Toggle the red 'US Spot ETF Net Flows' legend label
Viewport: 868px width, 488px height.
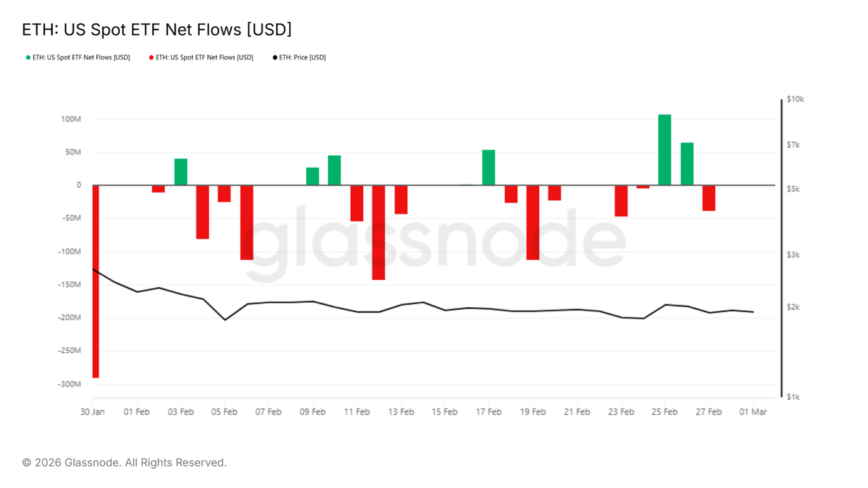204,58
